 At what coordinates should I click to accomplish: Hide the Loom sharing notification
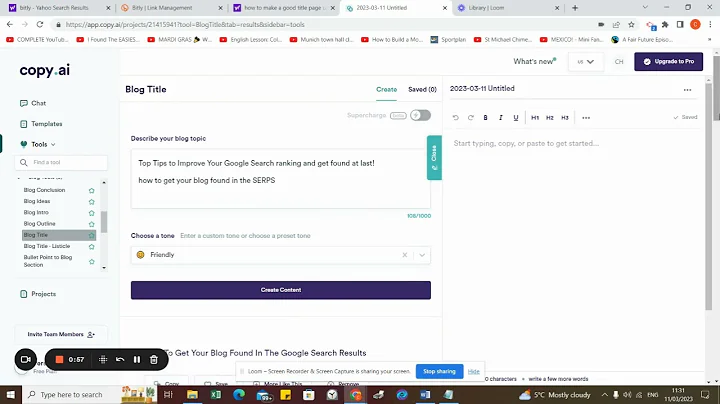click(x=474, y=371)
